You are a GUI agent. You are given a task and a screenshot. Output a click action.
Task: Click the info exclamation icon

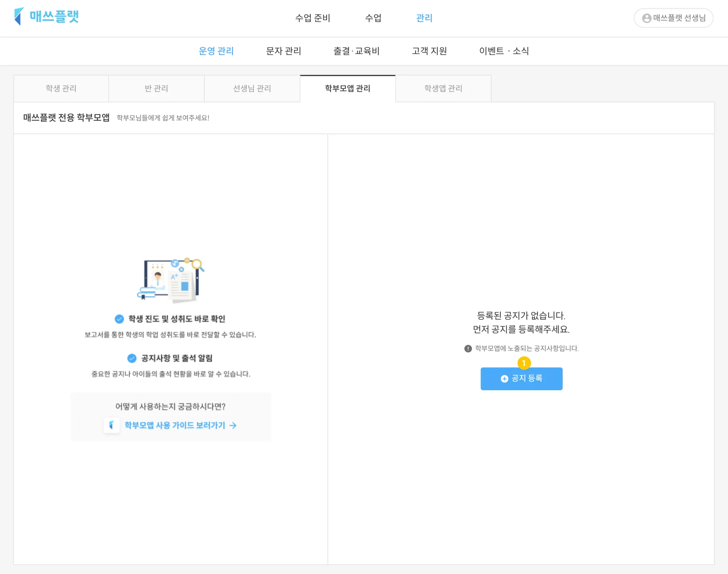click(468, 349)
